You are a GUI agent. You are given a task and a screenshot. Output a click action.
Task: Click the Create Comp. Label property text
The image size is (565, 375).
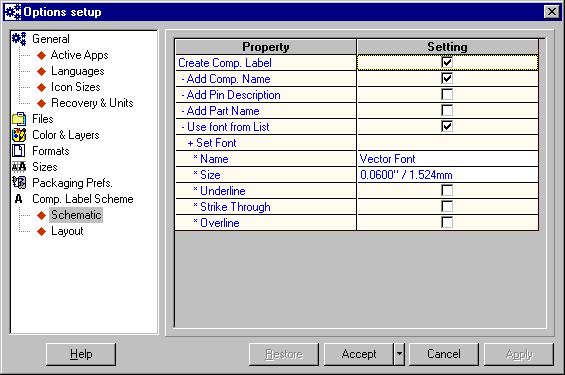pos(225,63)
